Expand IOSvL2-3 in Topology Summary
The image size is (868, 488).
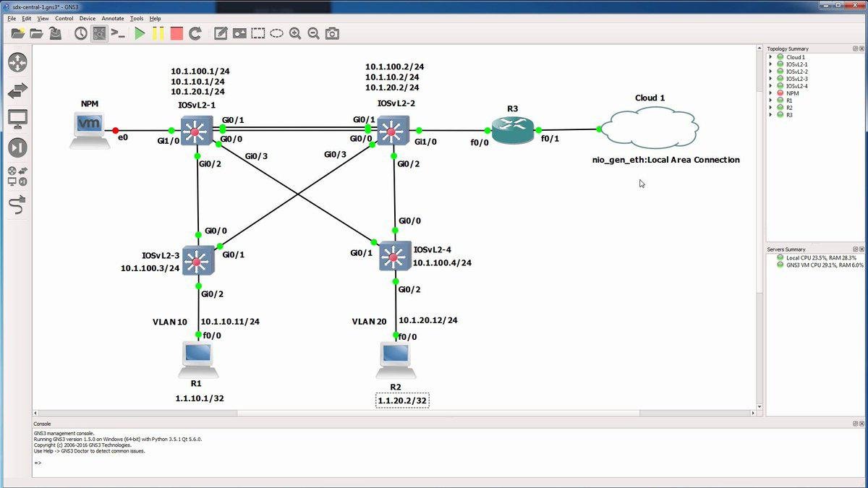(x=770, y=78)
